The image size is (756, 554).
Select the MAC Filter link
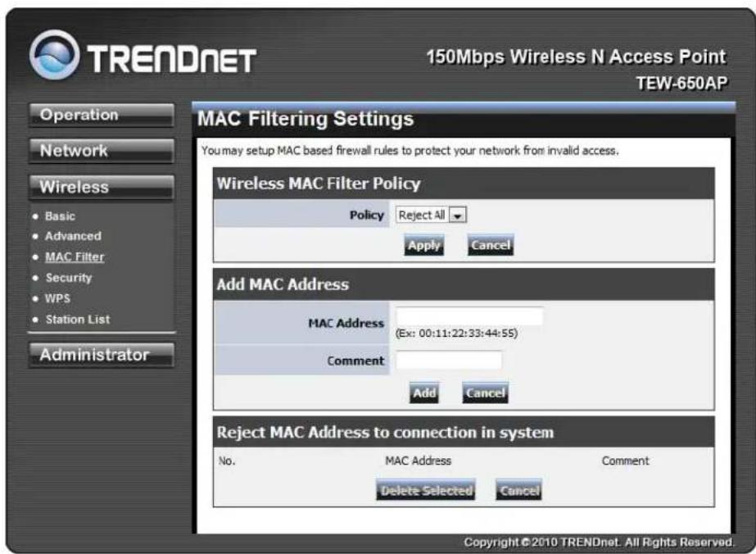[x=75, y=257]
